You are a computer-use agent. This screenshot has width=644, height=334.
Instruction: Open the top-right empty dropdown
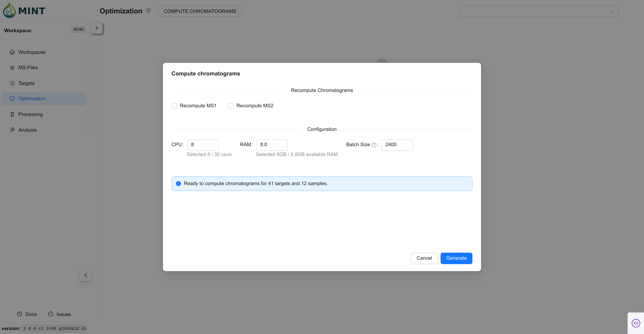[x=539, y=11]
